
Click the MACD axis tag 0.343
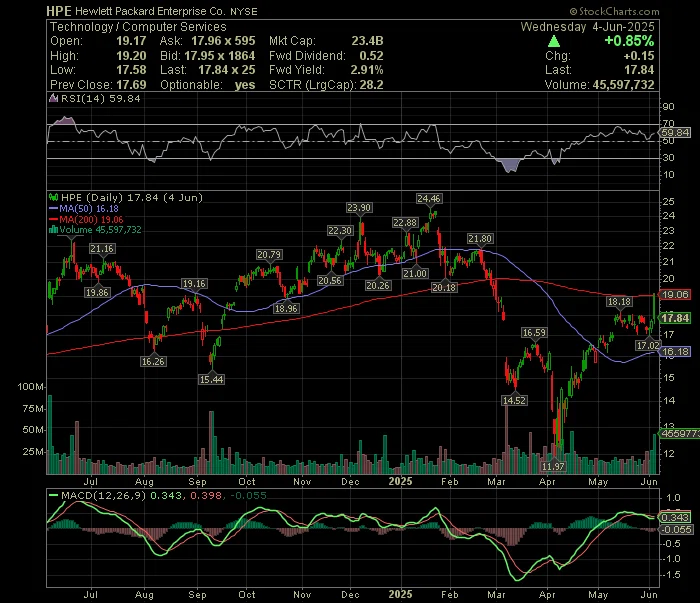675,518
